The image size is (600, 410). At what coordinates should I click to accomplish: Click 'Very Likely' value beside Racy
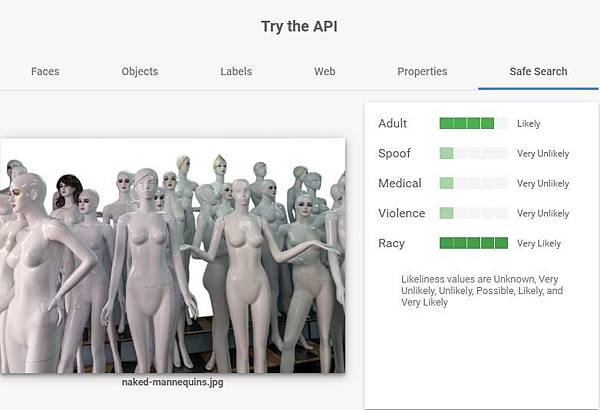pos(539,243)
